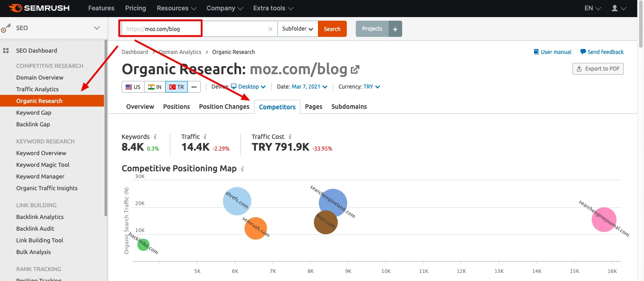Screen dimensions: 644x281
Task: Switch to the Pages tab
Action: coord(313,107)
